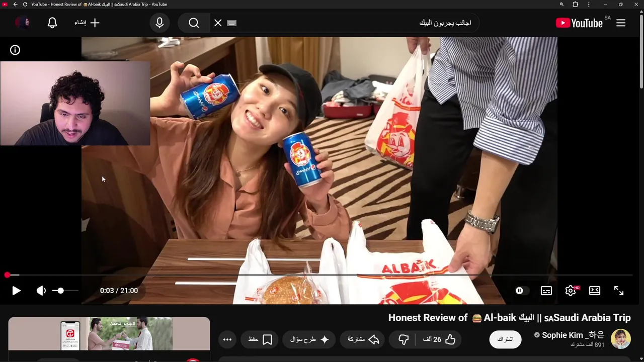Subscribe to channel (اشتراك)
644x362 pixels.
coord(505,339)
